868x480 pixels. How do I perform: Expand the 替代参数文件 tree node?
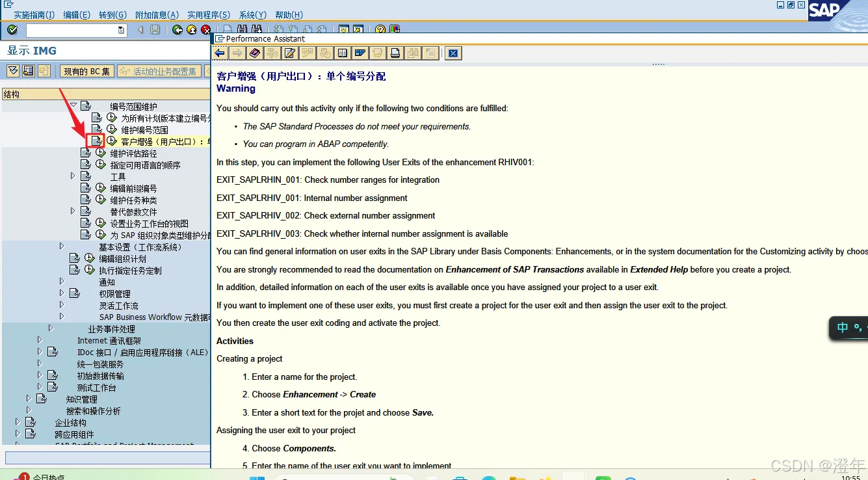coord(73,211)
